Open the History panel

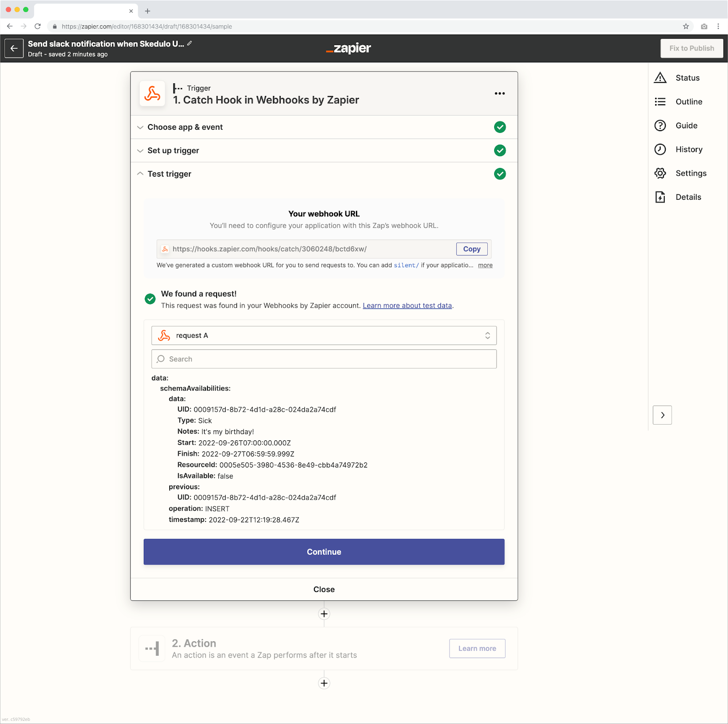click(x=689, y=149)
